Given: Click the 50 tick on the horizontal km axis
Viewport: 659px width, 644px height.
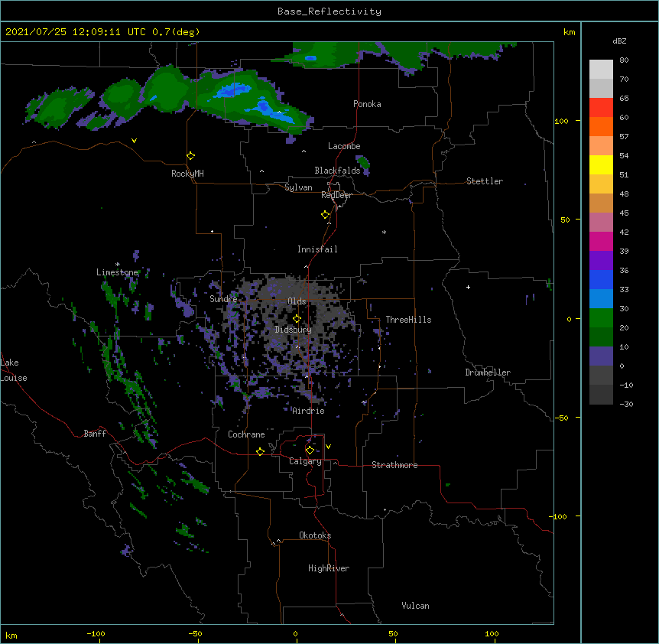Looking at the screenshot, I should pyautogui.click(x=393, y=633).
